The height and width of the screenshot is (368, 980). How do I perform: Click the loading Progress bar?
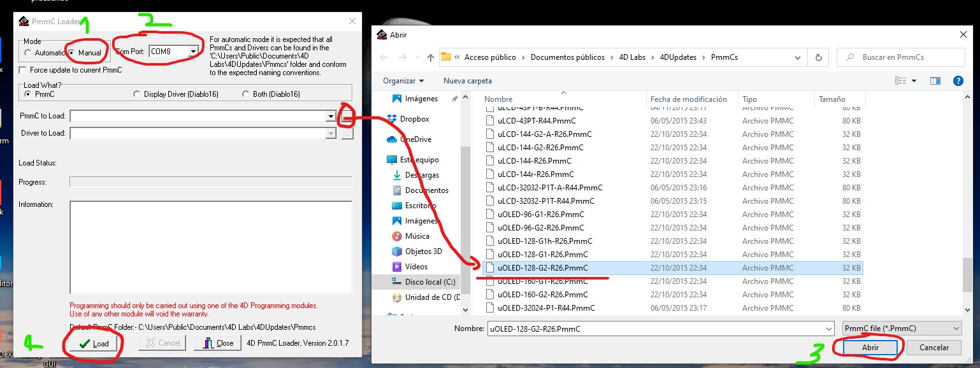coord(211,182)
